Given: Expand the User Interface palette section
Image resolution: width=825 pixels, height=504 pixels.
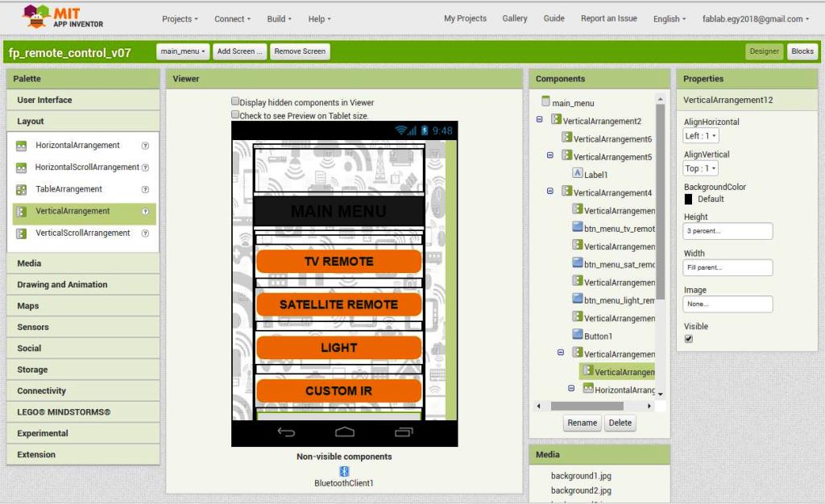Looking at the screenshot, I should tap(83, 100).
